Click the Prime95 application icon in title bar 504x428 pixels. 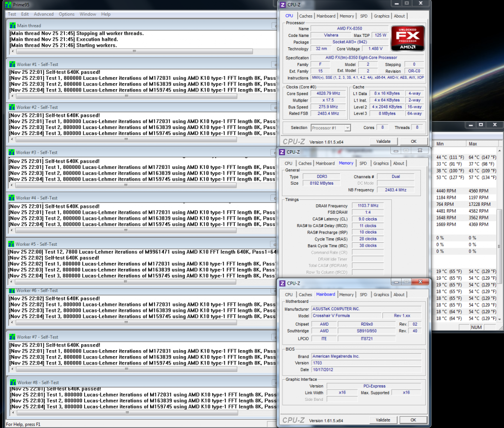click(8, 5)
